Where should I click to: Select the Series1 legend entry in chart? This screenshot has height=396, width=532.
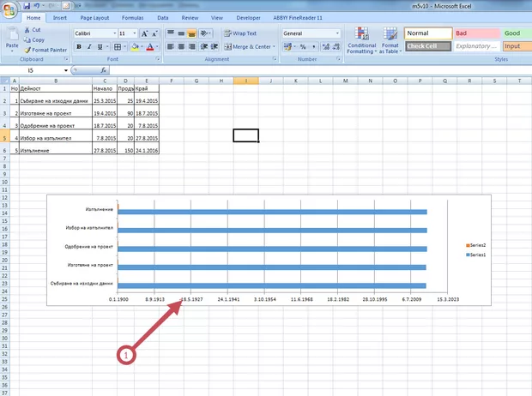(475, 255)
